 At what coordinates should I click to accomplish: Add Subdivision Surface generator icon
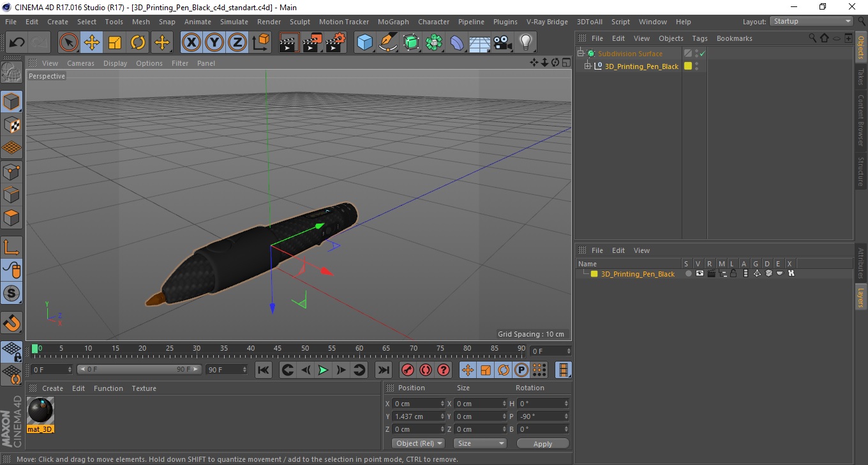[411, 43]
